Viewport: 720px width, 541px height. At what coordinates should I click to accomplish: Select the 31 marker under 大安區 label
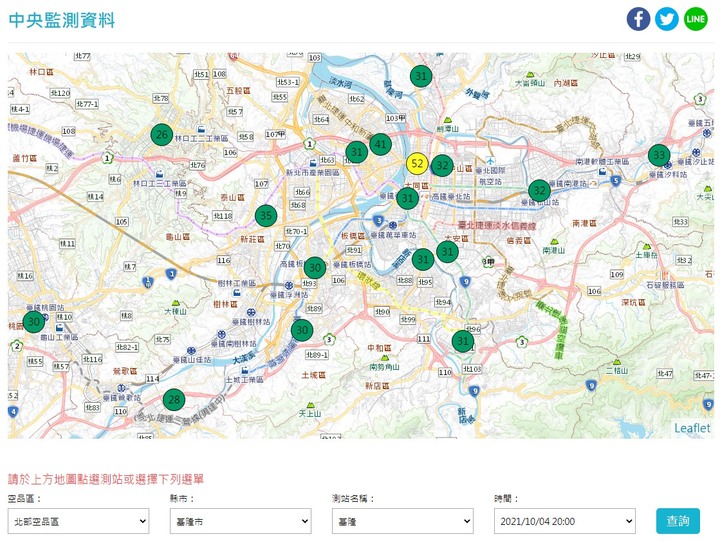[447, 251]
